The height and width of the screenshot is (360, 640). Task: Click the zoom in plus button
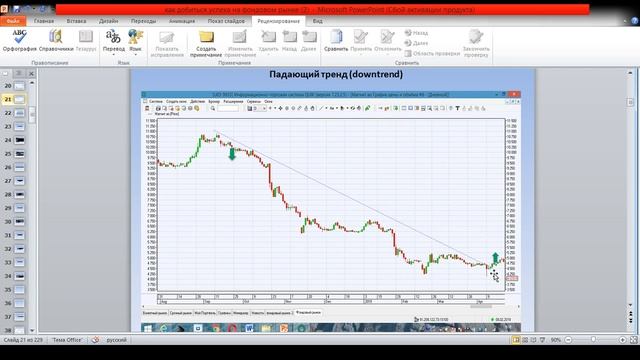tap(622, 340)
